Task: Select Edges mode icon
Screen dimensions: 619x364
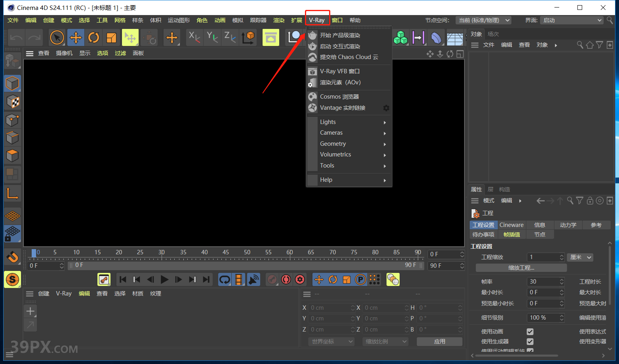Action: 12,138
